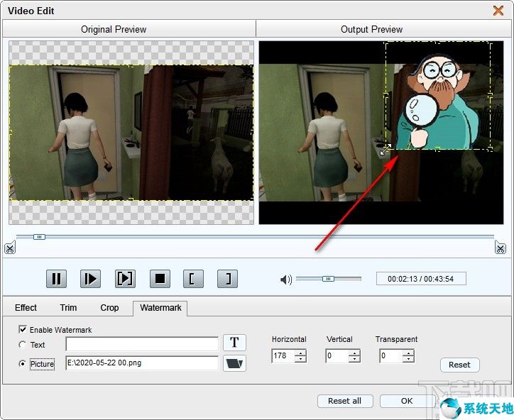
Task: Click the Reset all button
Action: (x=345, y=401)
